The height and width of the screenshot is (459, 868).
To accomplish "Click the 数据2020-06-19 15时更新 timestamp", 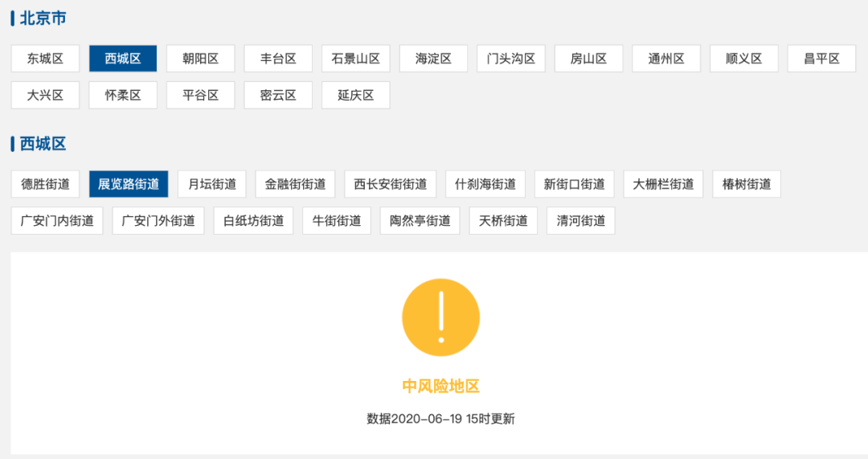I will 440,419.
